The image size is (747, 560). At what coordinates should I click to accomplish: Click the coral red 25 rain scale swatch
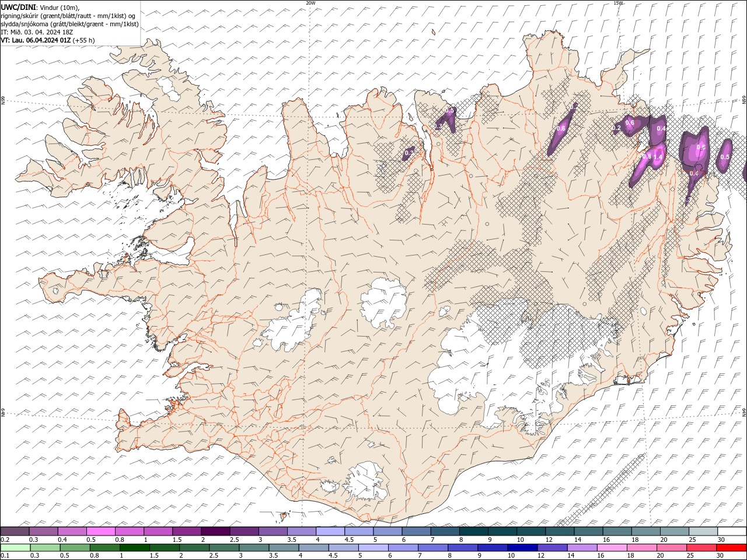(701, 548)
